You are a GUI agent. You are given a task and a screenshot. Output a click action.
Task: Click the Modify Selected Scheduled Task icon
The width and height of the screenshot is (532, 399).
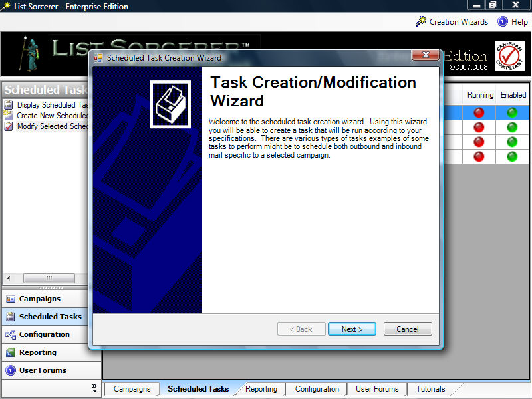coord(9,126)
